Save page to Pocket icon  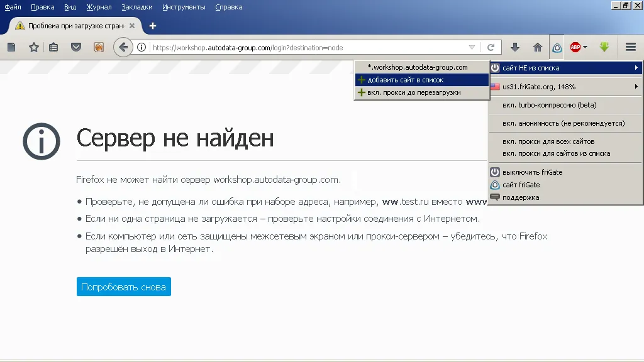pos(76,47)
